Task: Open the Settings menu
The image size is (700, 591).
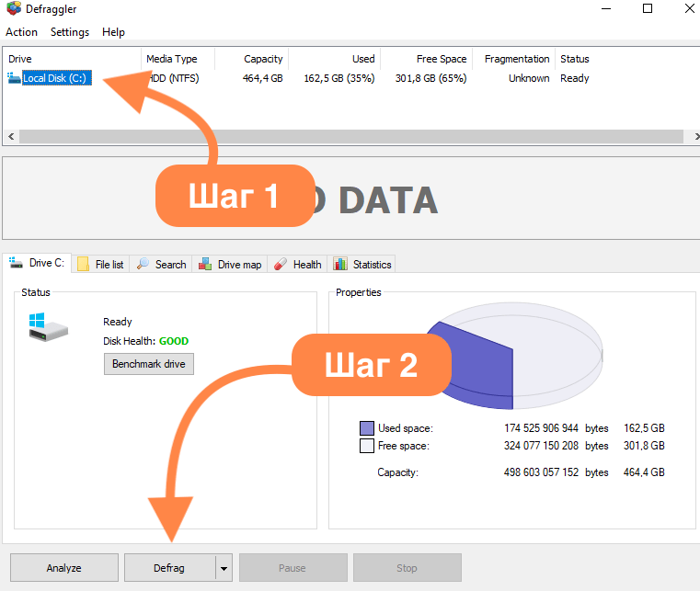Action: pyautogui.click(x=70, y=32)
